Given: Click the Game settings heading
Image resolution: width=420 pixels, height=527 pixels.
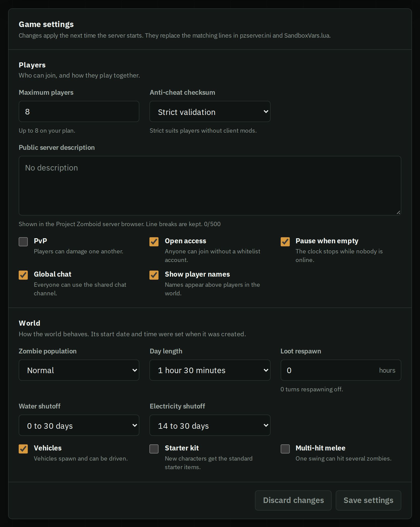Looking at the screenshot, I should 46,24.
